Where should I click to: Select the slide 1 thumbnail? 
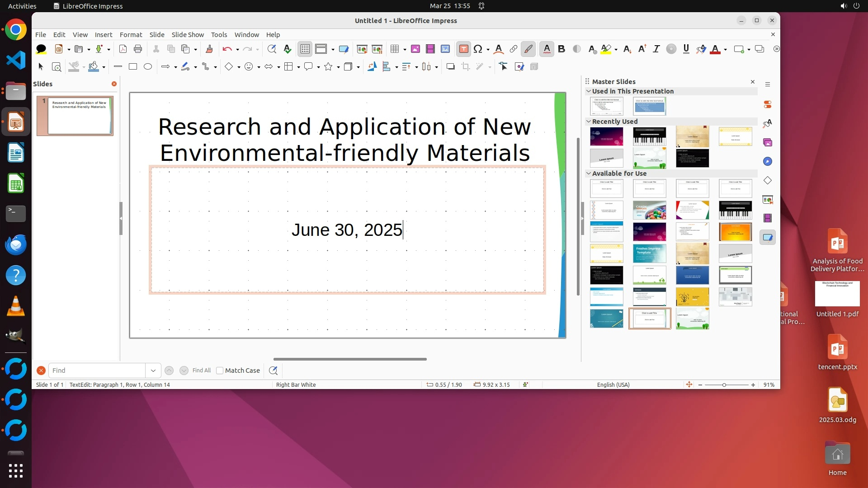[79, 116]
